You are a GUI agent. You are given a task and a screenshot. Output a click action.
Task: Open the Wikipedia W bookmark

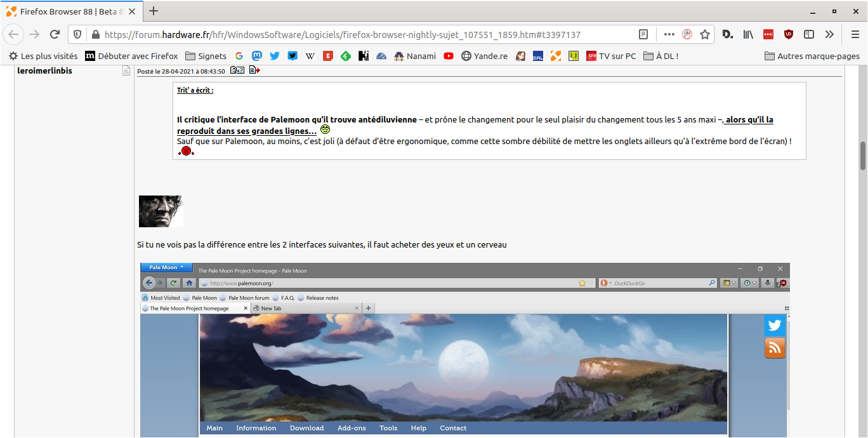point(310,56)
